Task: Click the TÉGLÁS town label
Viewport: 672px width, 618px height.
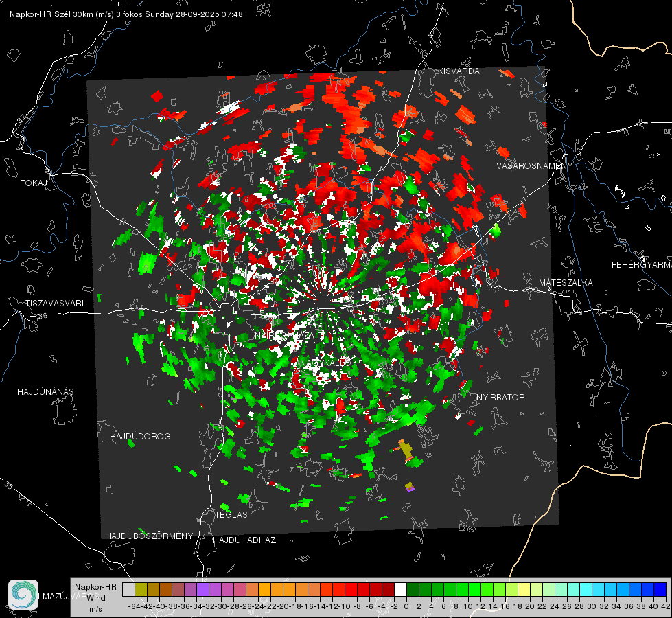Action: click(x=231, y=514)
